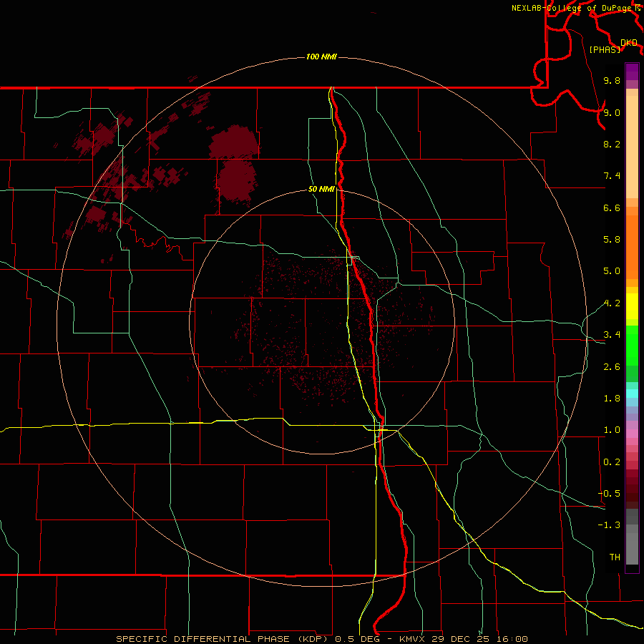Click the product title text at bottom
The image size is (644, 644).
[x=321, y=639]
